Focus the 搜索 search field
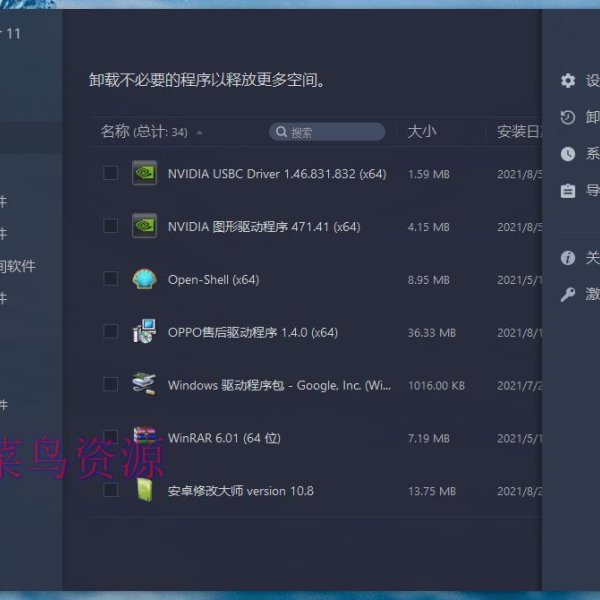Image resolution: width=600 pixels, height=600 pixels. [x=327, y=132]
